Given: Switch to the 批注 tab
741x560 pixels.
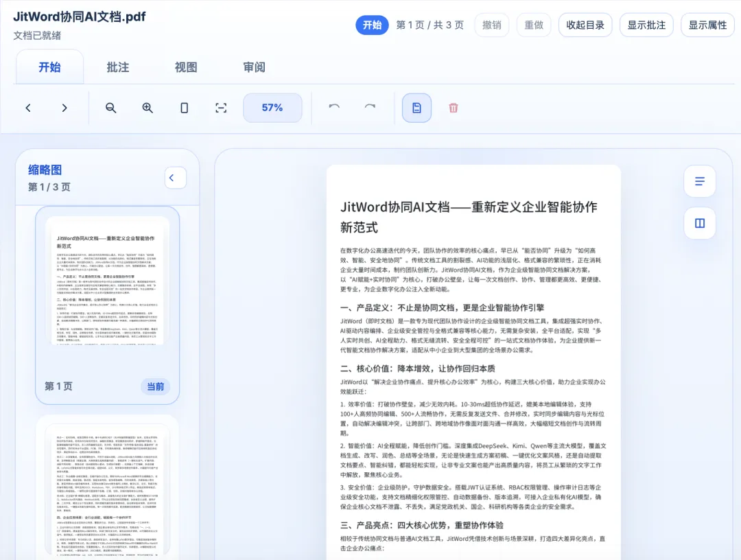Looking at the screenshot, I should pyautogui.click(x=118, y=67).
